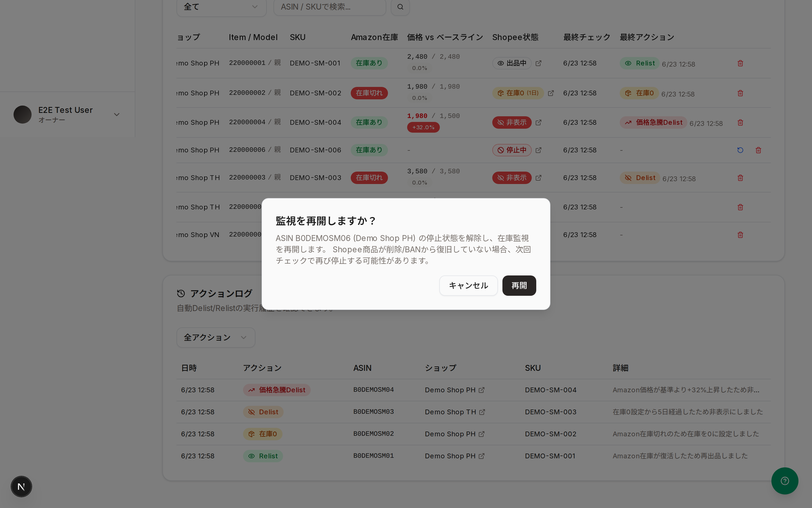Click the 価格 vs ベースライン column header
Screen dimensions: 812x508
tap(445, 37)
